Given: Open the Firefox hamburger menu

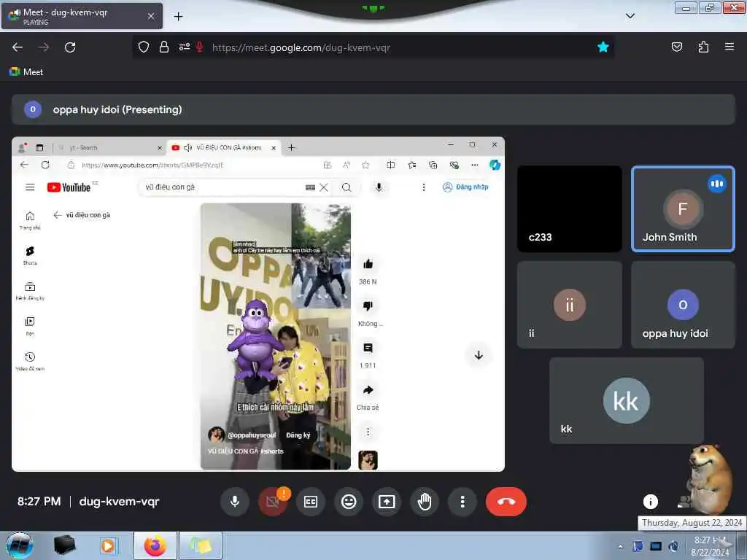Looking at the screenshot, I should tap(729, 47).
